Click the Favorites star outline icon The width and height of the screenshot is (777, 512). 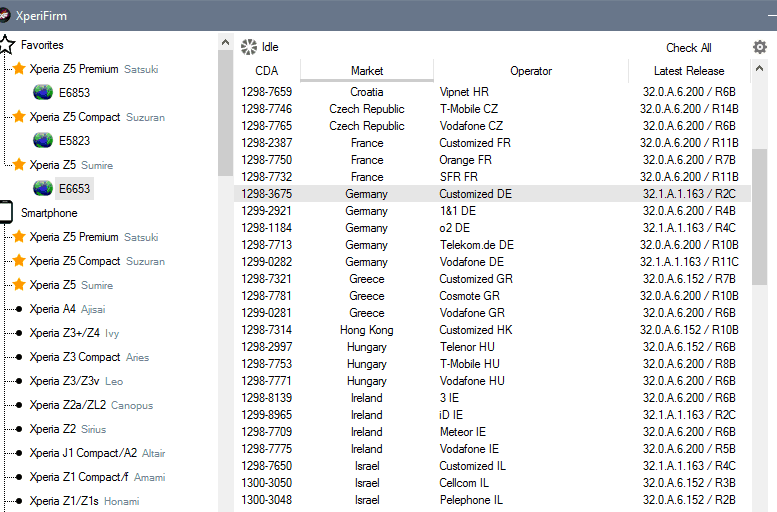pyautogui.click(x=6, y=45)
